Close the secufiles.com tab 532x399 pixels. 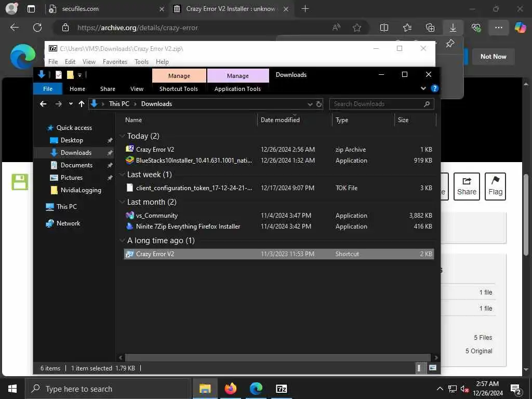coord(162,9)
